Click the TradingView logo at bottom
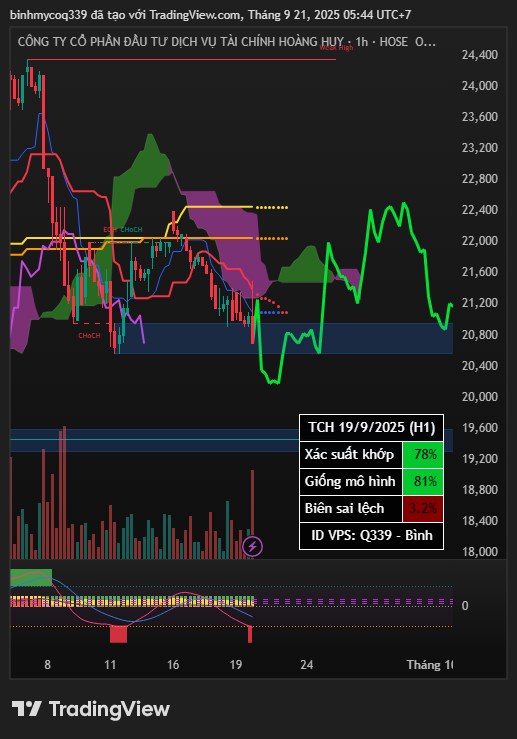Screen dimensions: 517x739 click(x=90, y=709)
